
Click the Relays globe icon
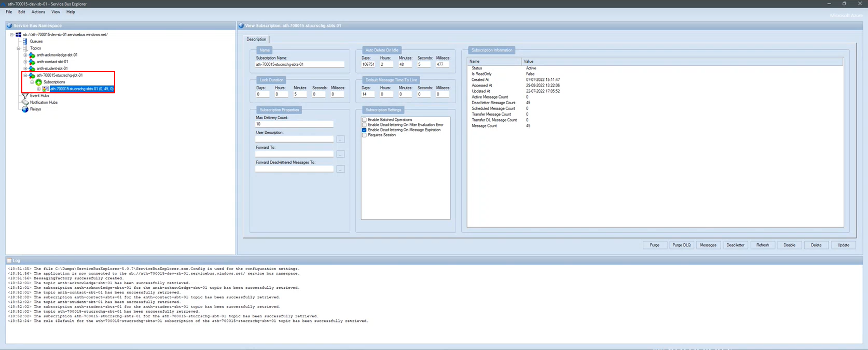(25, 109)
